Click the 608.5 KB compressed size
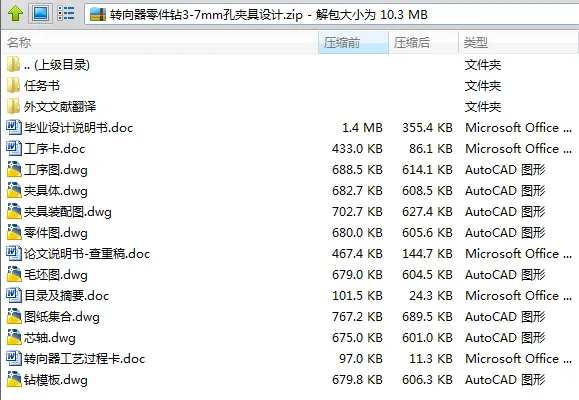The image size is (579, 400). [427, 191]
